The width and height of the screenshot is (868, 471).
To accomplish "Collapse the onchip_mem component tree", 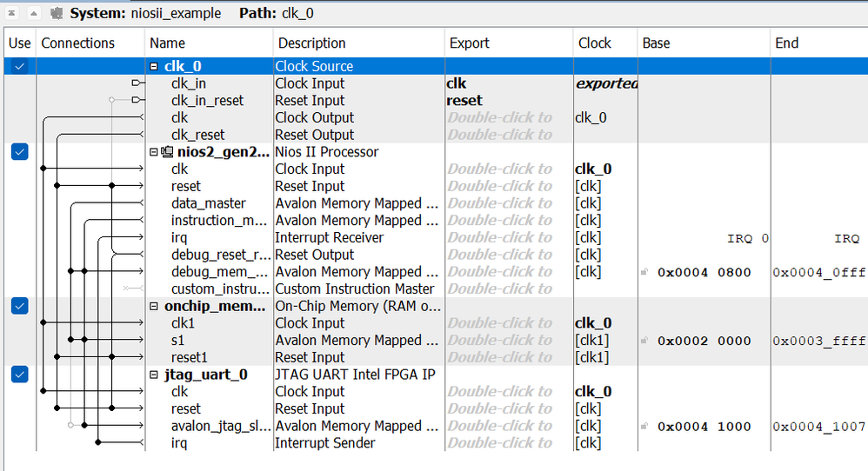I will pos(154,306).
